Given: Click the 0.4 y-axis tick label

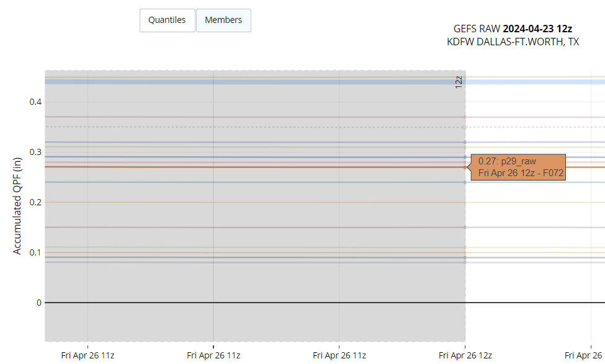Looking at the screenshot, I should point(35,102).
